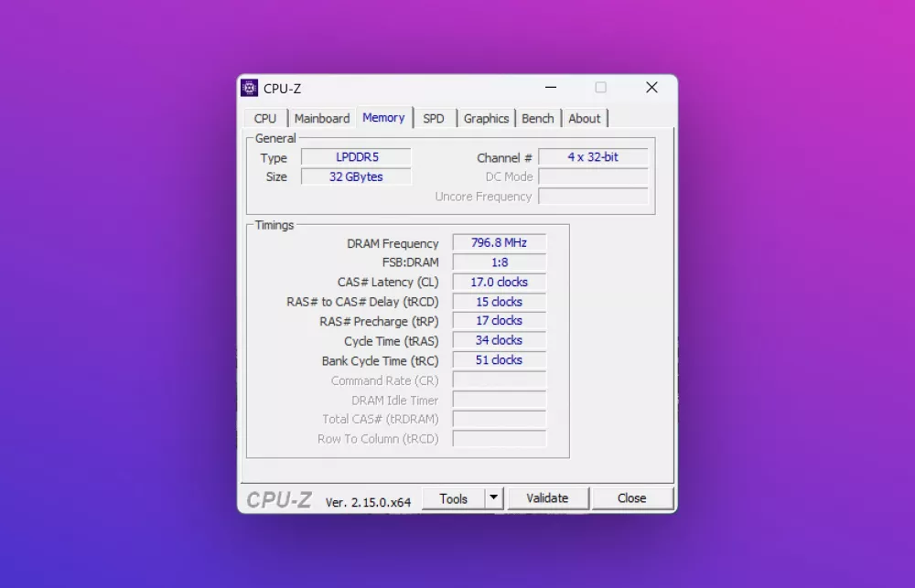The height and width of the screenshot is (588, 915).
Task: Close CPU-Z with the title bar X
Action: (x=651, y=88)
